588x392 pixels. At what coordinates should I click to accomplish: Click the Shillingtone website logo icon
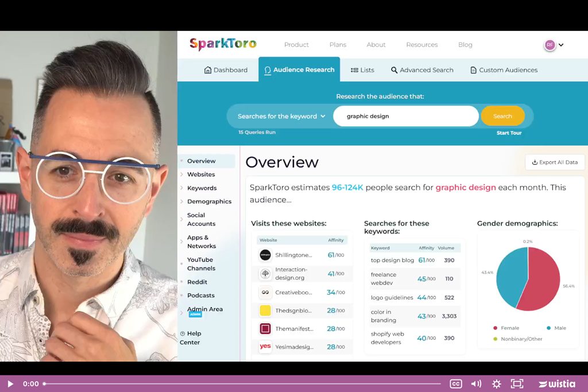[265, 255]
